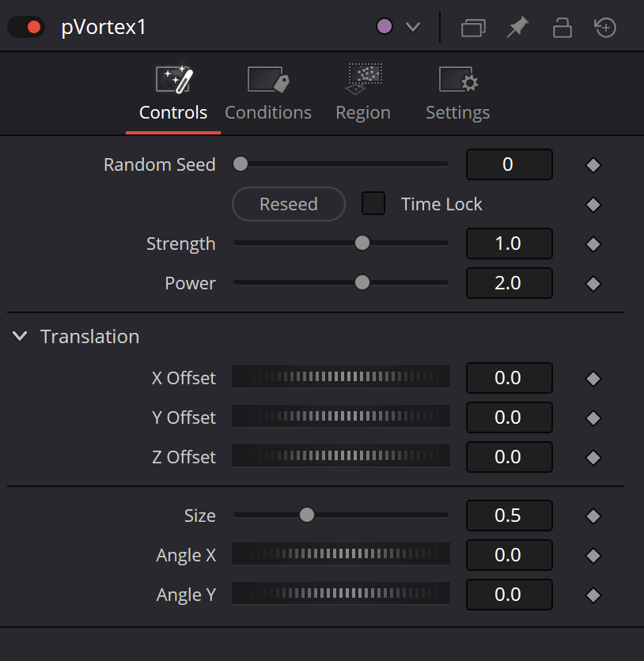644x661 pixels.
Task: Click the Angle X value field
Action: click(509, 555)
